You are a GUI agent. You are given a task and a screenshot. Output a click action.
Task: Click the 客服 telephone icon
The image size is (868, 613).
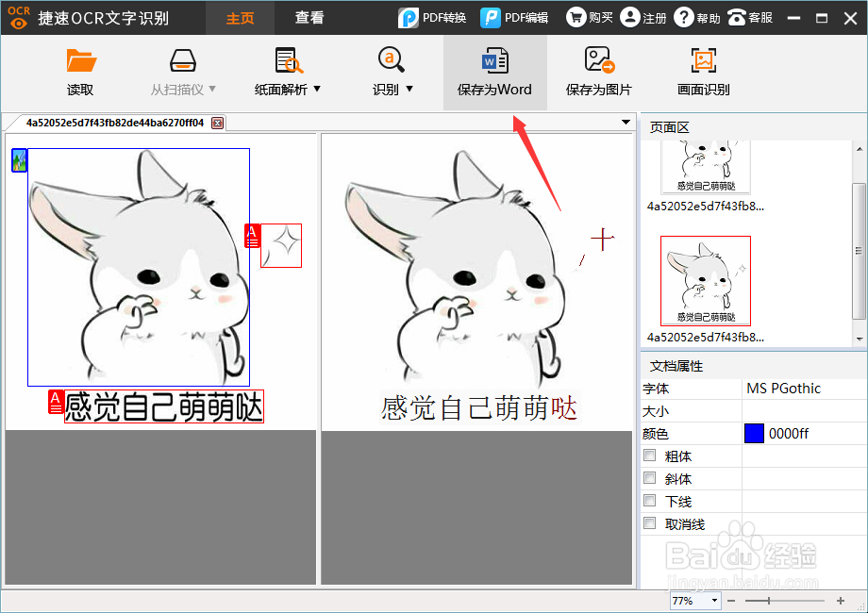737,17
